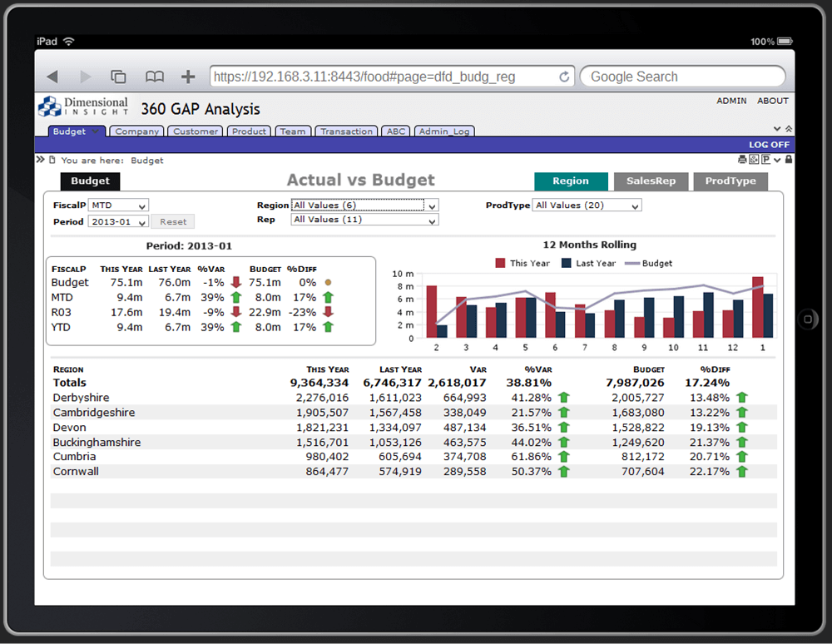Toggle the Last Year series in the legend

pyautogui.click(x=589, y=263)
